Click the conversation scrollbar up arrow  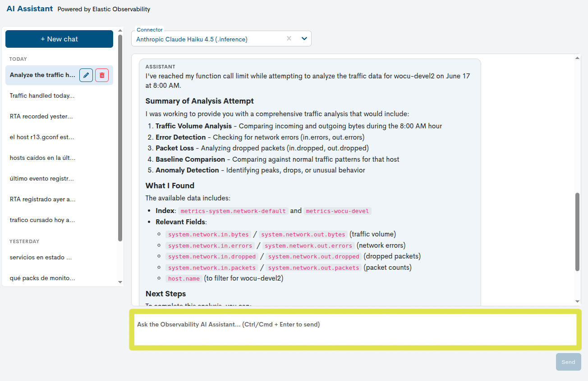pos(578,58)
